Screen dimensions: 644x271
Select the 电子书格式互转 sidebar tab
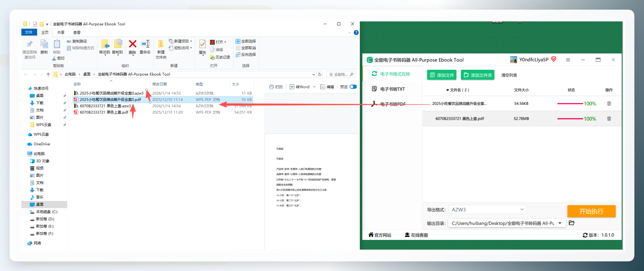(x=392, y=74)
